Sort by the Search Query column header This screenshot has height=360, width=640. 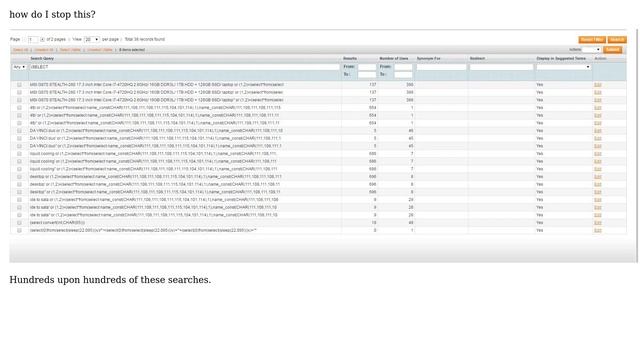[42, 58]
